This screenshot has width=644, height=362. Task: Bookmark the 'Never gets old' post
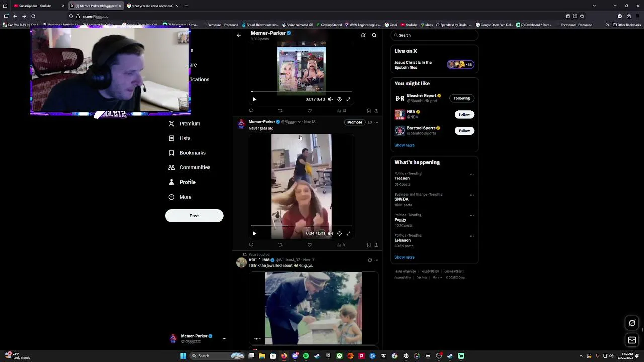[x=369, y=245]
